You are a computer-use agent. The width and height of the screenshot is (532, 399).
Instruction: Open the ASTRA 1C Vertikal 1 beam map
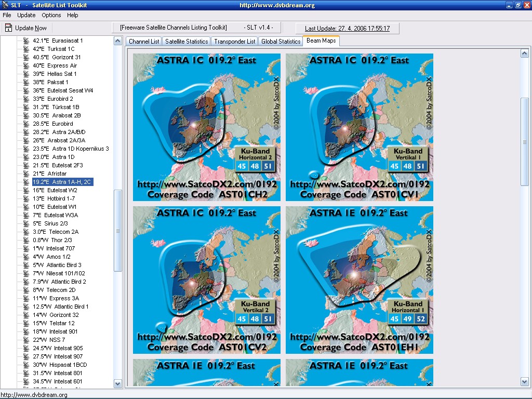click(360, 127)
